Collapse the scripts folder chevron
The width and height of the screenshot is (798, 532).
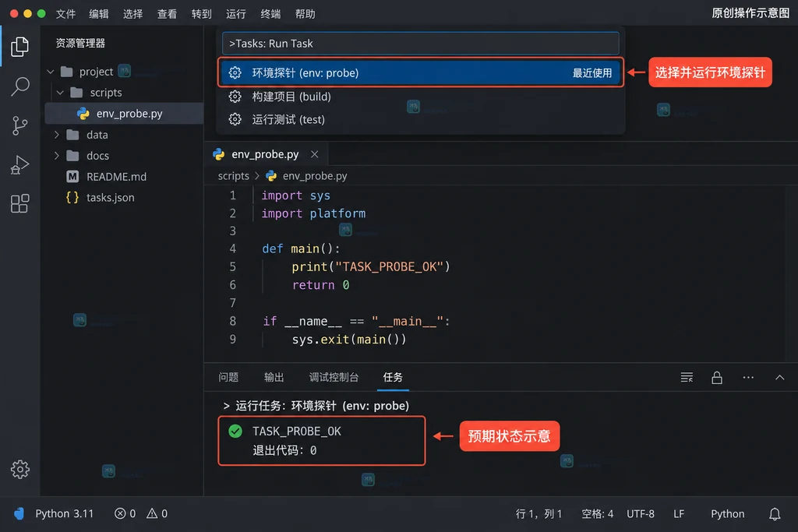point(61,93)
